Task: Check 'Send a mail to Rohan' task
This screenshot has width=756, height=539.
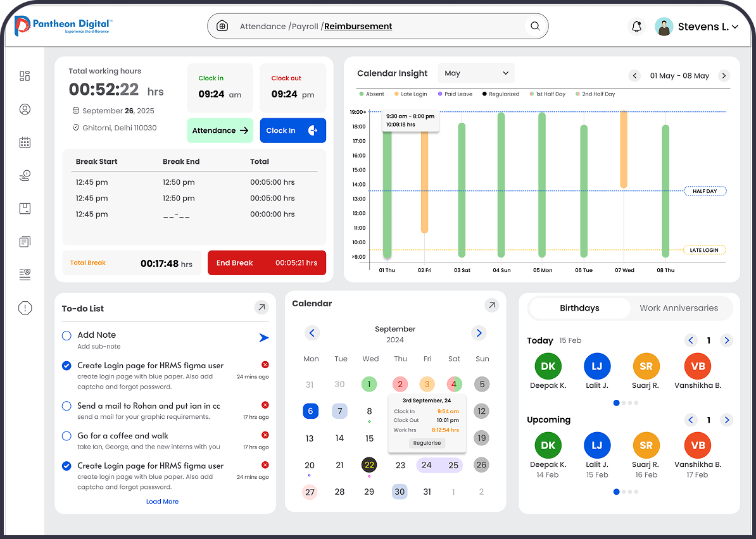Action: (x=66, y=406)
